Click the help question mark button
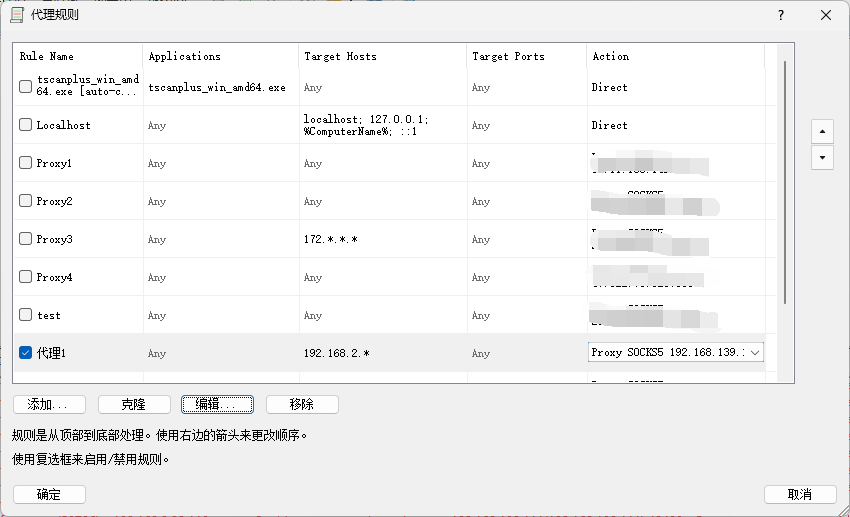The width and height of the screenshot is (850, 517). (x=781, y=15)
